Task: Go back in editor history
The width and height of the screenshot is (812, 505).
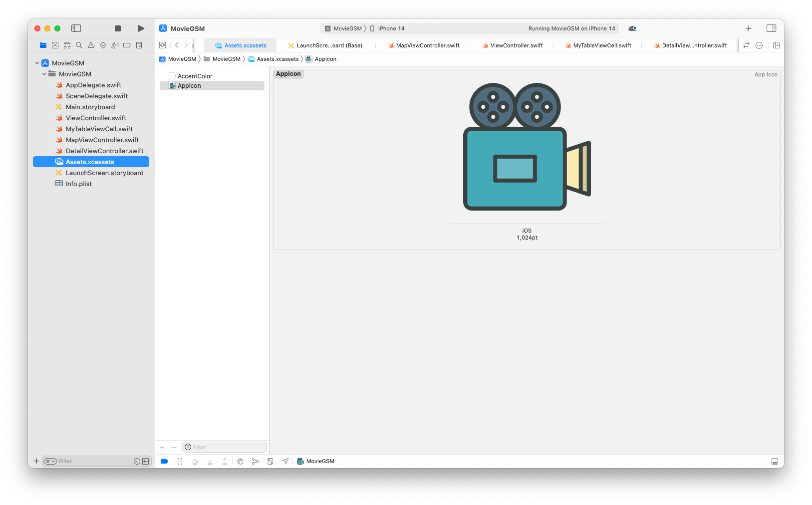Action: coord(177,45)
